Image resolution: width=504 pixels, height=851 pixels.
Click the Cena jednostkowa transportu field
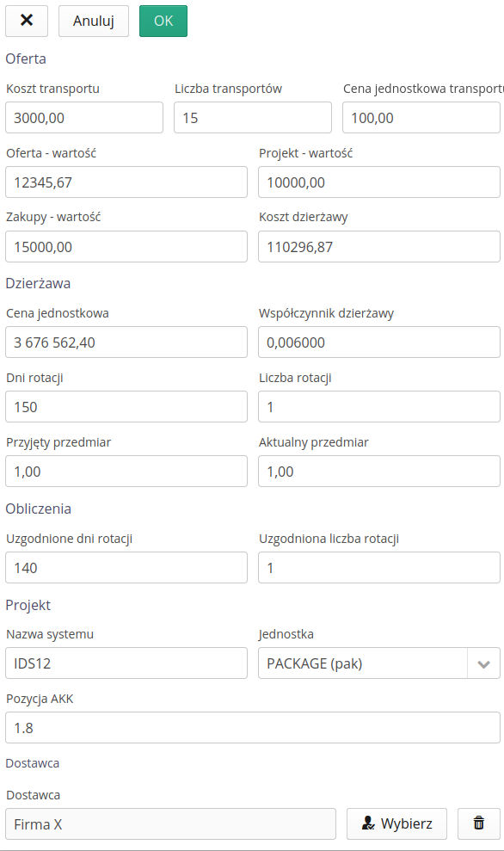tap(421, 118)
